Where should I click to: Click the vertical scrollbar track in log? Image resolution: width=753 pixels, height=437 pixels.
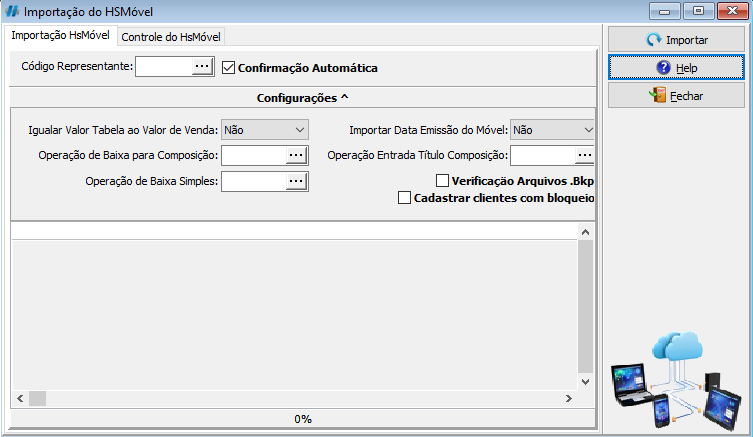585,307
